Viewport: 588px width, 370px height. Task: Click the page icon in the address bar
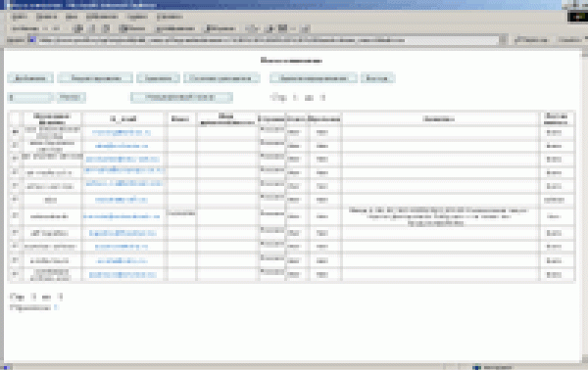tap(32, 40)
